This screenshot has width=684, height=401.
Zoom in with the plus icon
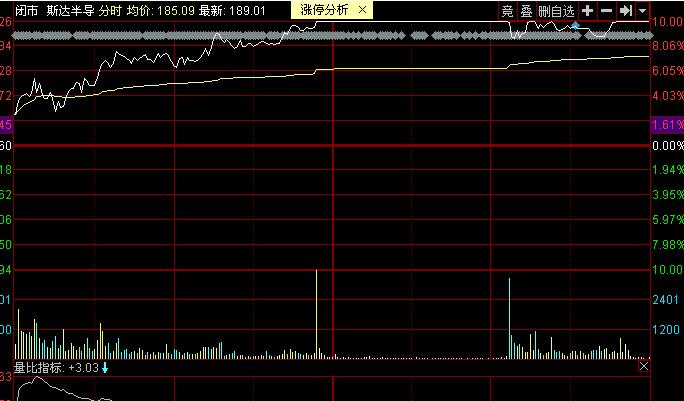(x=588, y=11)
